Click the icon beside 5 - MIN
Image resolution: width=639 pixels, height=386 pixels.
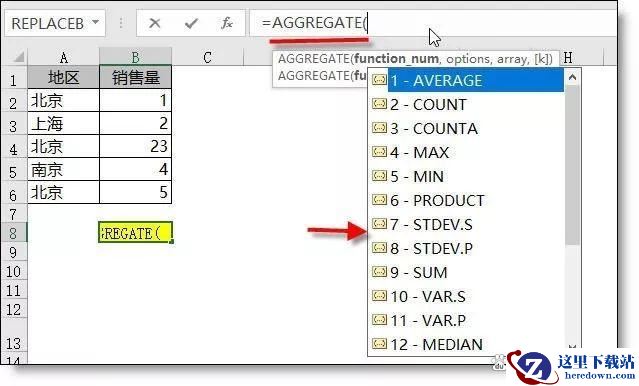(379, 176)
